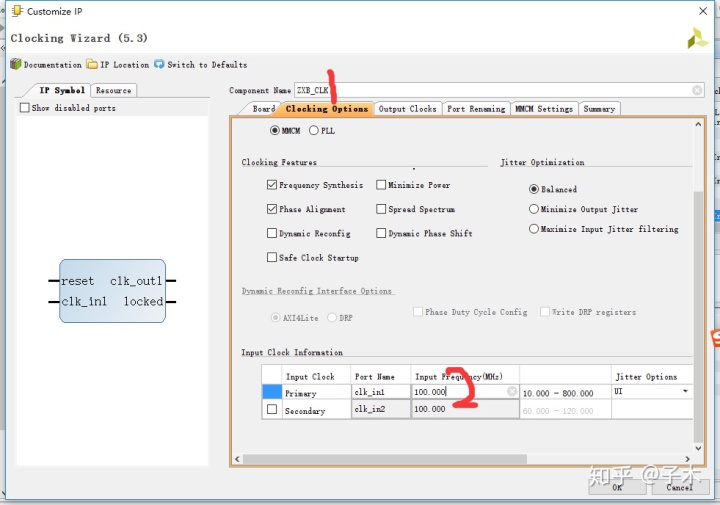Click the vertical scrollbar thumb
The height and width of the screenshot is (505, 720).
[x=698, y=317]
